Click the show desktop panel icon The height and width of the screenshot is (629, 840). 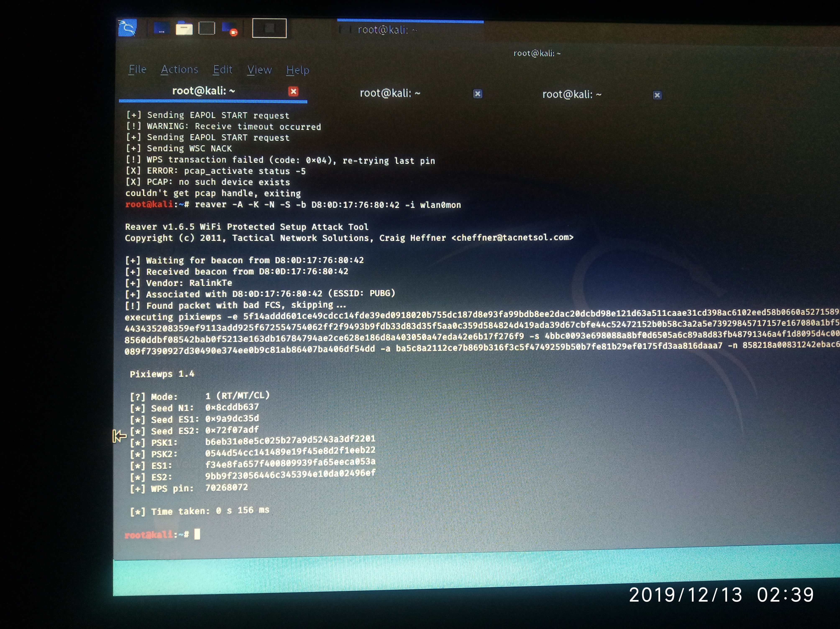pyautogui.click(x=207, y=28)
